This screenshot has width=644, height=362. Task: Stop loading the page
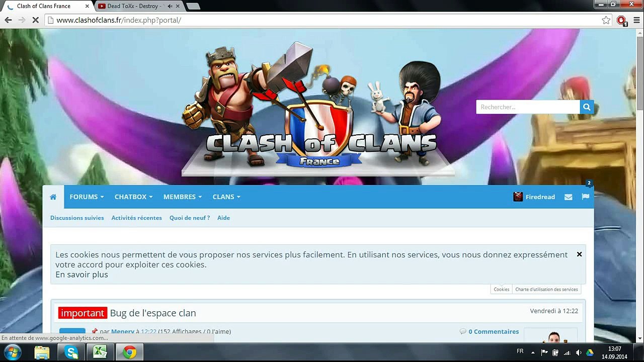click(35, 20)
